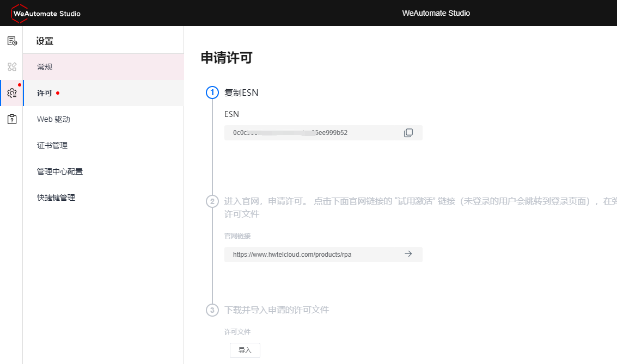This screenshot has width=617, height=364.
Task: Click step 3 下载并导入申请的许可文件 text
Action: [x=277, y=310]
